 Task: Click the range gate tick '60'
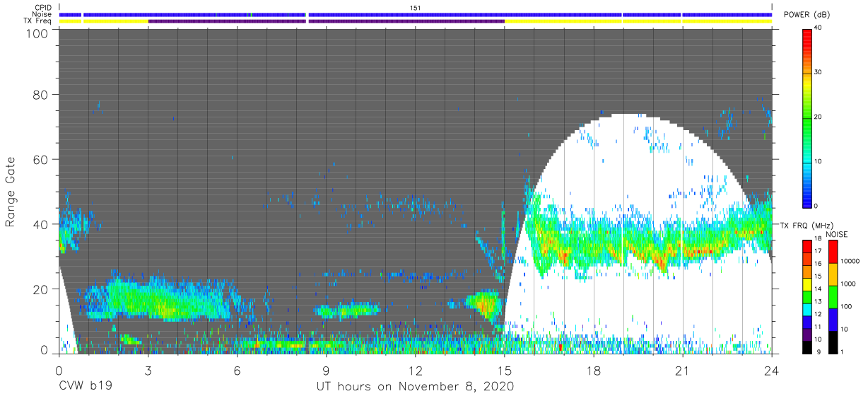(x=41, y=160)
